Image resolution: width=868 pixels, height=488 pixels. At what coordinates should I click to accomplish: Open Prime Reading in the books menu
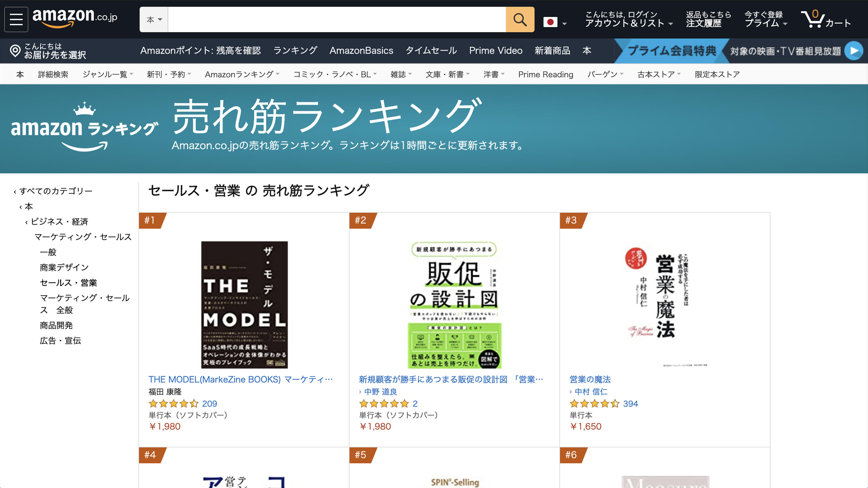pyautogui.click(x=545, y=74)
